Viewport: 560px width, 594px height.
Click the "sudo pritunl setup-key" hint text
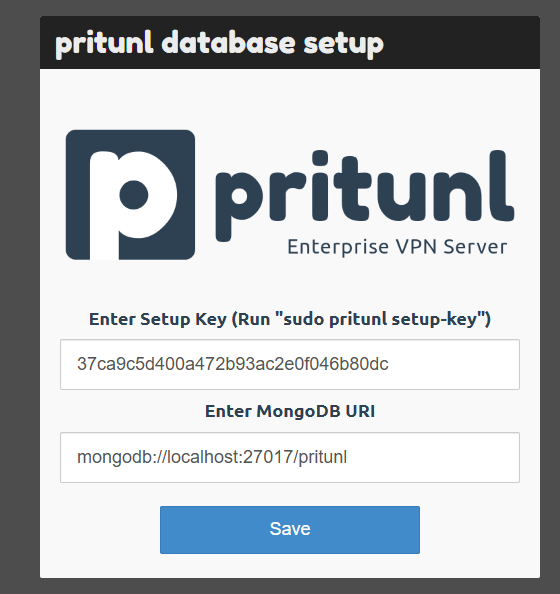point(380,319)
